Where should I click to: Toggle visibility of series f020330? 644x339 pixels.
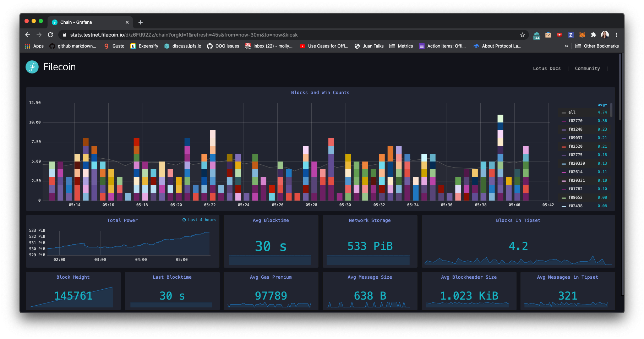click(x=576, y=163)
